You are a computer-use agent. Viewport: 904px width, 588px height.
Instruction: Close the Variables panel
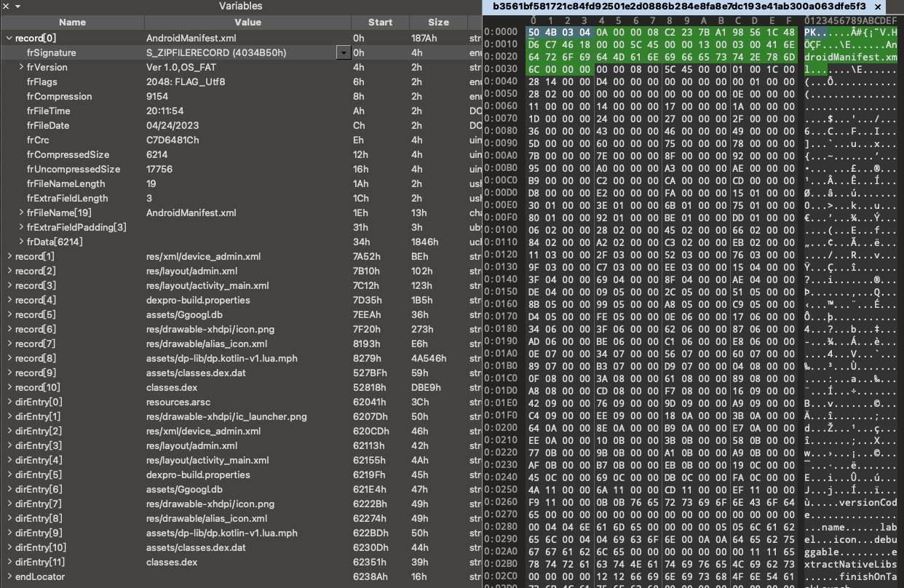pos(5,6)
